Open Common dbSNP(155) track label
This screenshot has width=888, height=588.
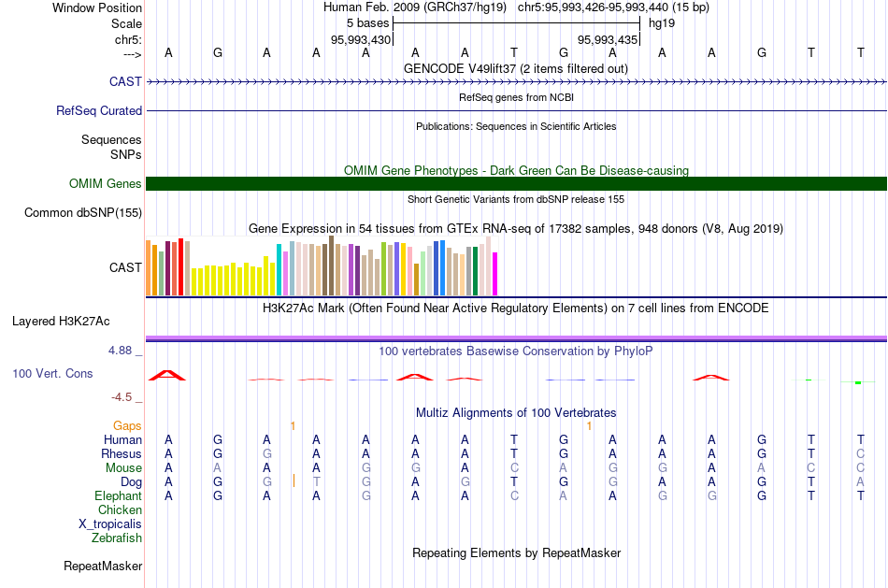82,212
